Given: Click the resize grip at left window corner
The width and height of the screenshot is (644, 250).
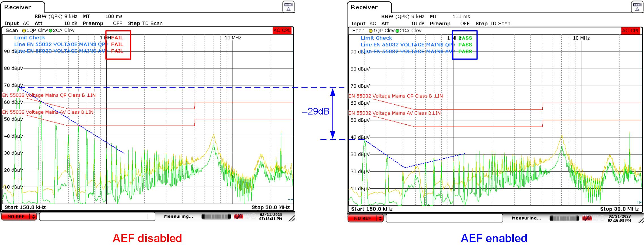Looking at the screenshot, I should (x=292, y=218).
